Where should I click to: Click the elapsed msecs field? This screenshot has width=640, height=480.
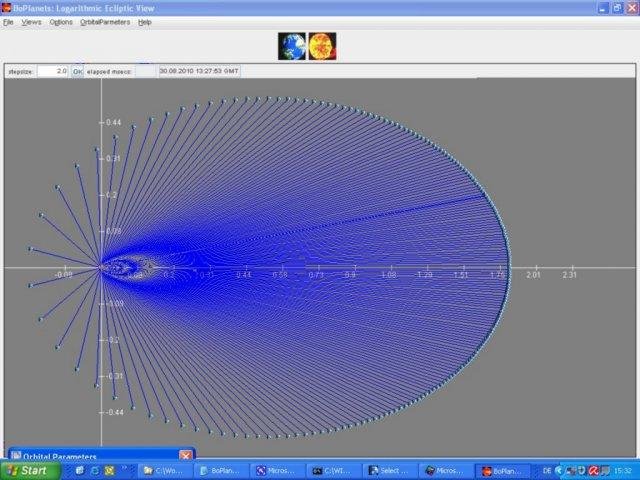tap(145, 72)
